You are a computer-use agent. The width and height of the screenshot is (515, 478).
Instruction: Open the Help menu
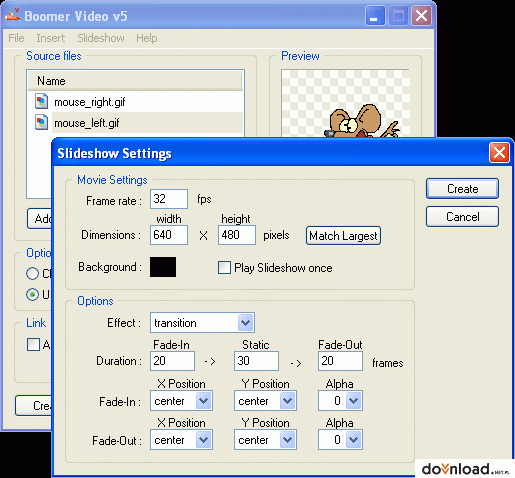pyautogui.click(x=147, y=38)
